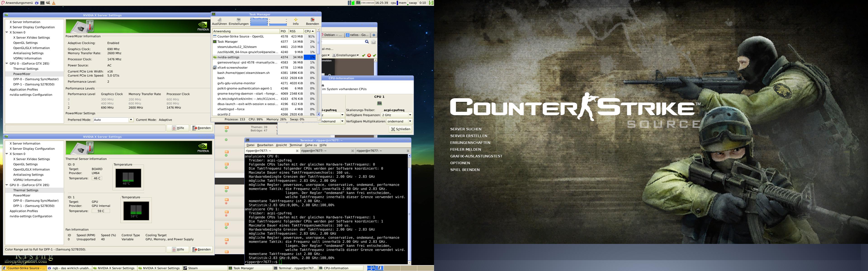The image size is (868, 271).
Task: Click SPIEL BEENDEN in Counter-Strike menu
Action: (x=465, y=170)
